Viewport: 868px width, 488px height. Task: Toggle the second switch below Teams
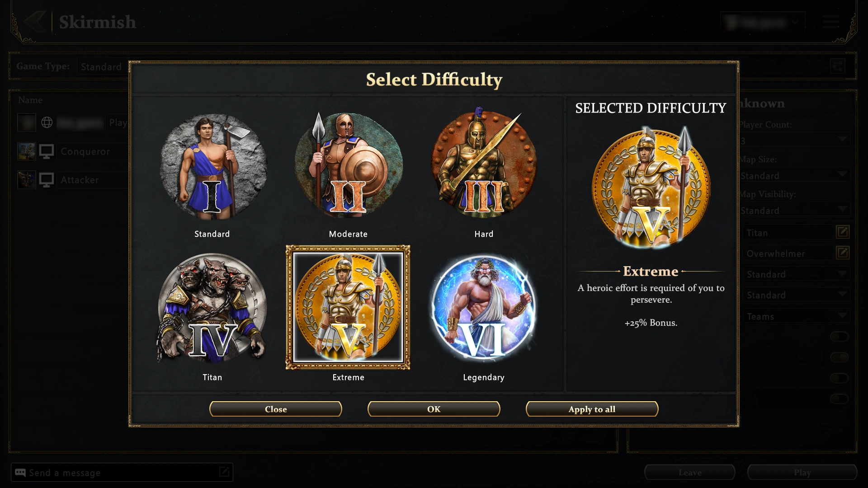(840, 357)
